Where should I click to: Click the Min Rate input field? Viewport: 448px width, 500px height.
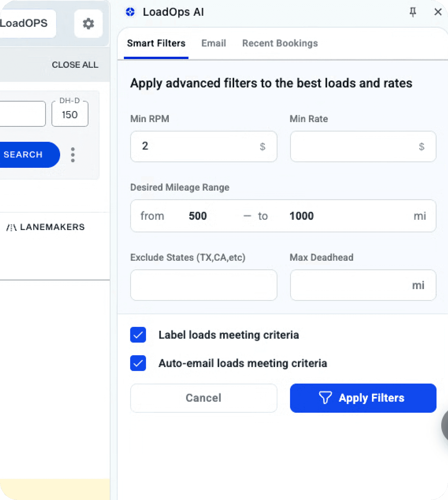363,146
